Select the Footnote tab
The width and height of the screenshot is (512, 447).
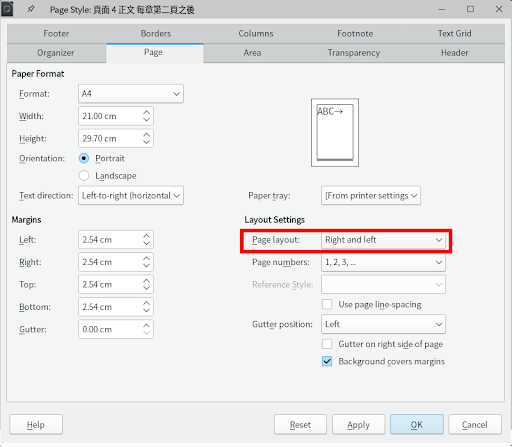355,34
